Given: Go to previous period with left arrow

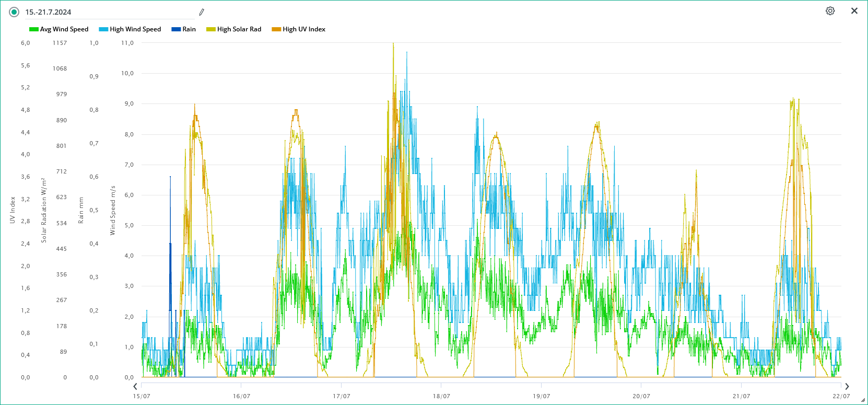Looking at the screenshot, I should click(135, 386).
